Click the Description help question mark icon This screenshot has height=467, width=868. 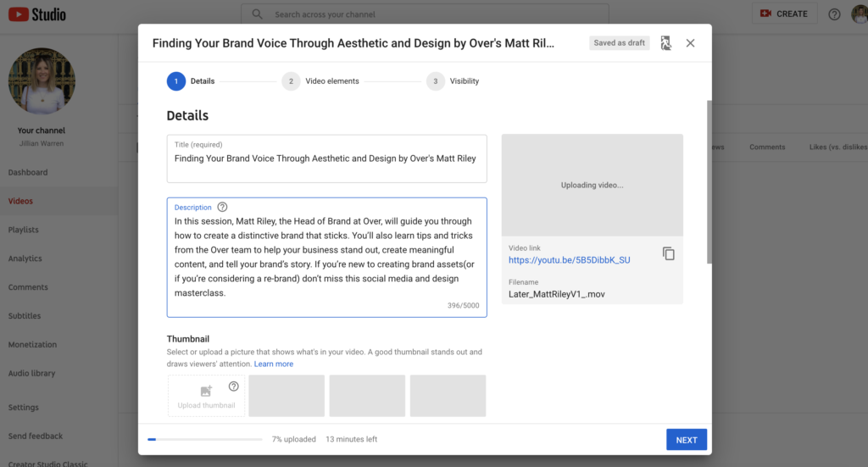point(222,207)
